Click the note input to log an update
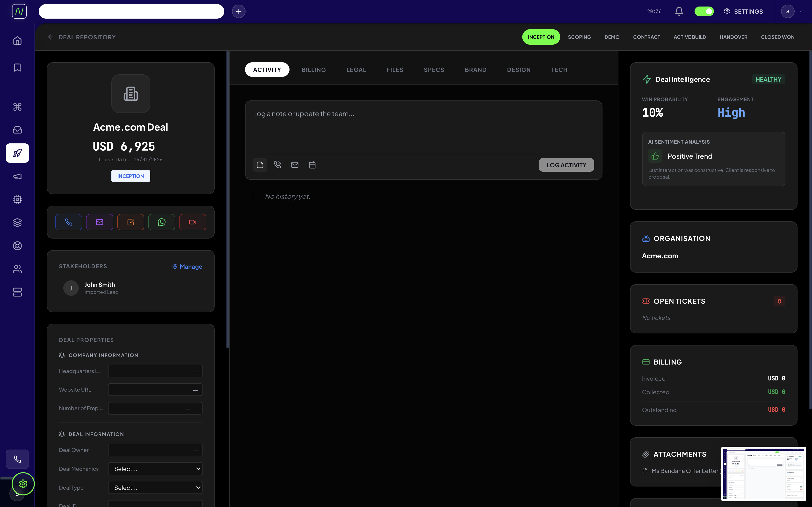 pos(423,127)
